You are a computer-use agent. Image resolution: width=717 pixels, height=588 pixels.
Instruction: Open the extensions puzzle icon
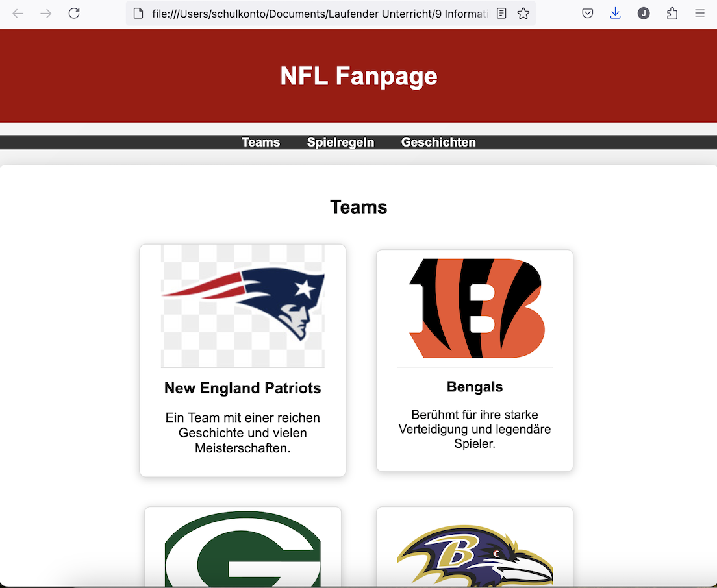point(672,14)
